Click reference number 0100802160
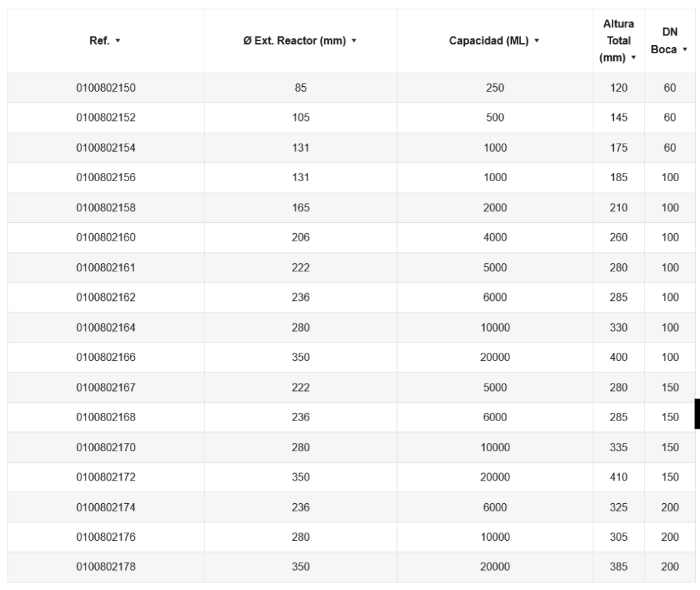700x590 pixels. 106,237
